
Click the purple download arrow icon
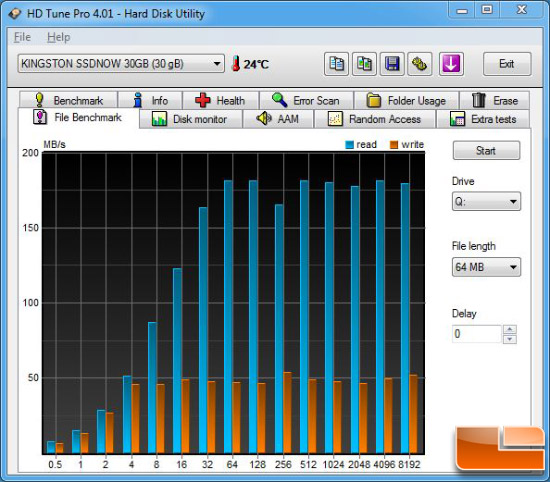[451, 64]
